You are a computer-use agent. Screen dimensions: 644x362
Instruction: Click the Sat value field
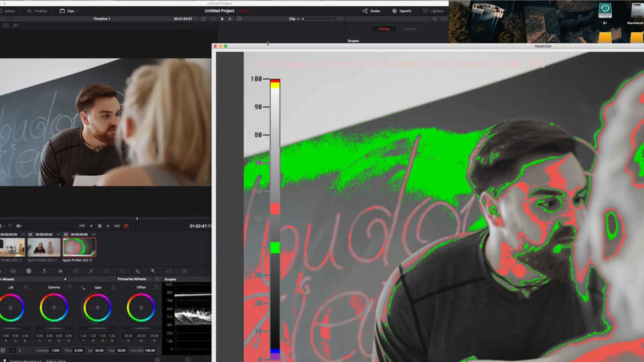point(99,351)
